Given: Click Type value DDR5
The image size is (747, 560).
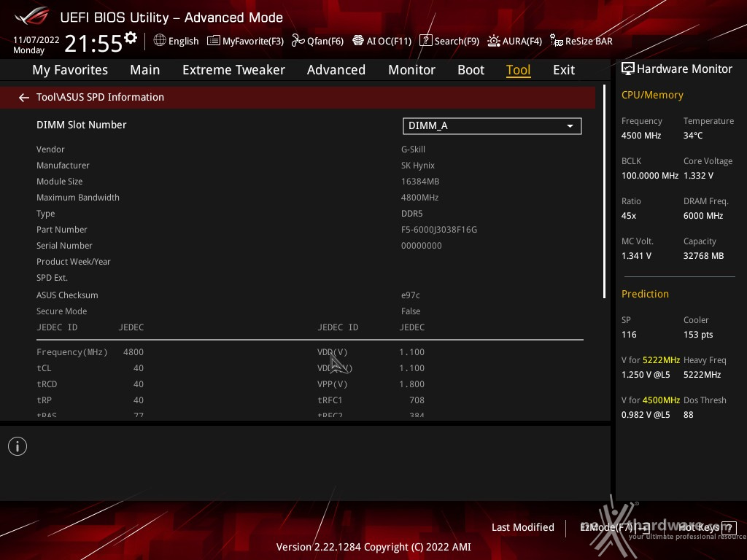Looking at the screenshot, I should [411, 214].
